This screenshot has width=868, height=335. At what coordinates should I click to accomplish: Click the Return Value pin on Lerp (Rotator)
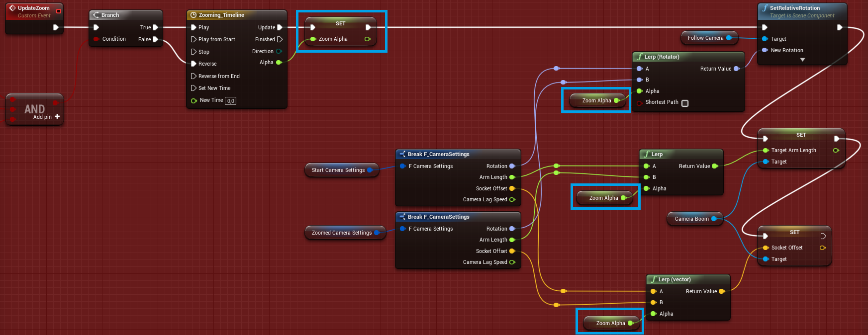[737, 69]
